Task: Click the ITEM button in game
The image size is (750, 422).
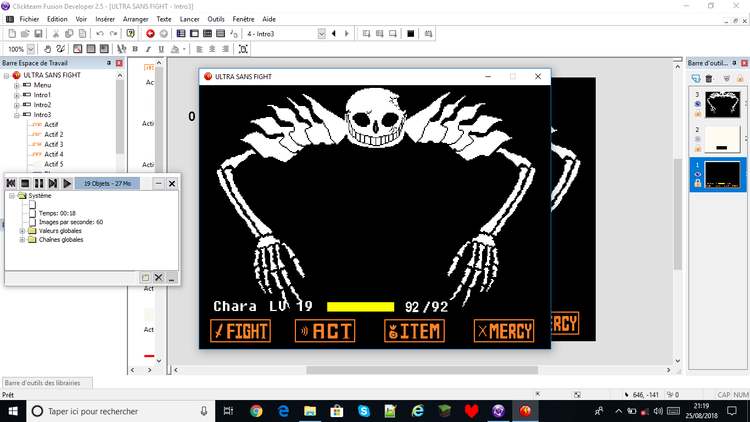Action: tap(414, 331)
